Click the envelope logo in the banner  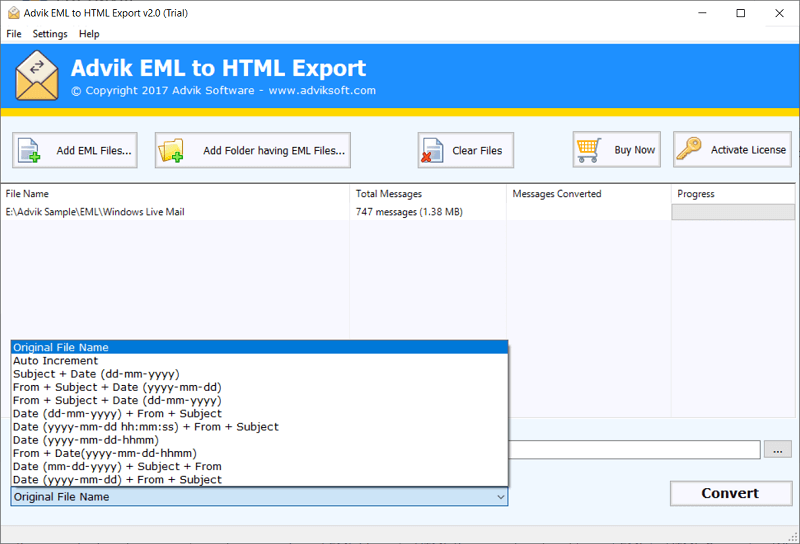coord(37,75)
